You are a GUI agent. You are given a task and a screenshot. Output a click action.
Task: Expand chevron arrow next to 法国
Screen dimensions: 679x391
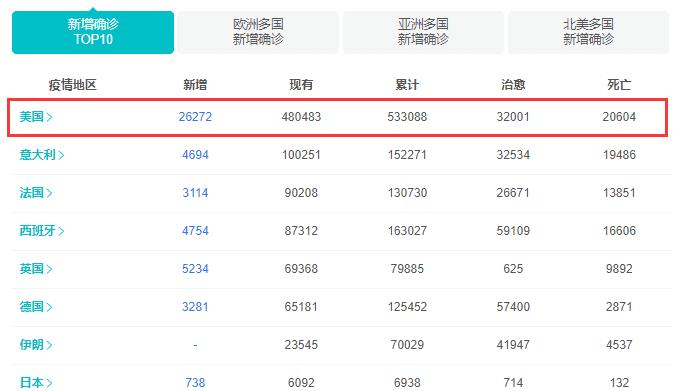[49, 193]
